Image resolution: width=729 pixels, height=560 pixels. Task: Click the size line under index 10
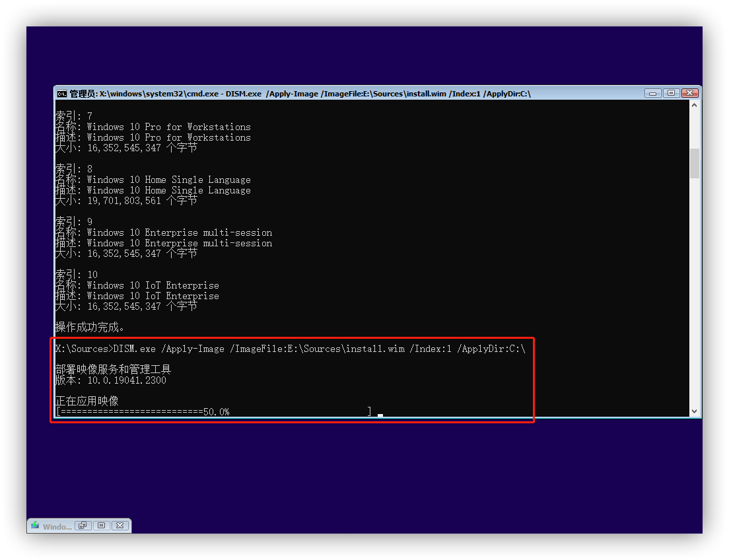(x=127, y=307)
